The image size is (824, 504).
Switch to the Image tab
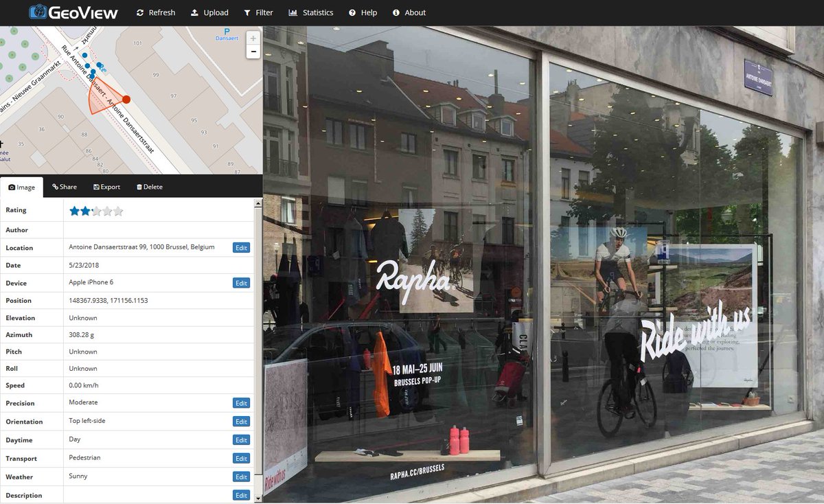(x=21, y=187)
